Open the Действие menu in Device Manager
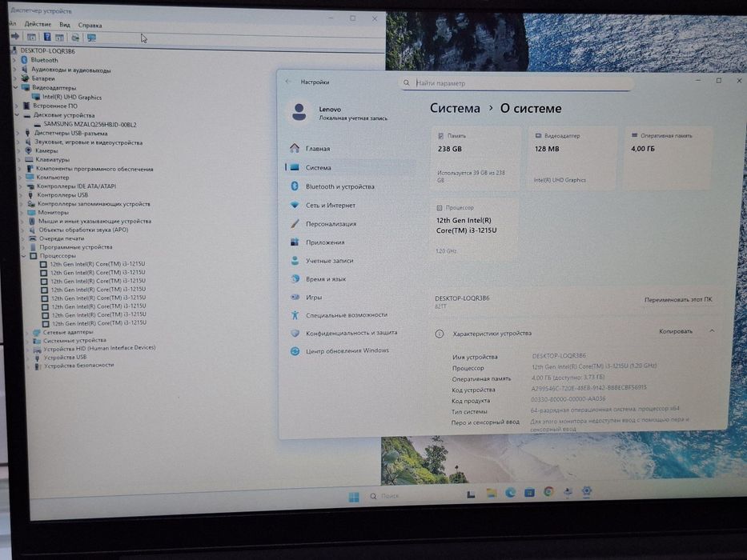The height and width of the screenshot is (560, 747). click(x=38, y=24)
